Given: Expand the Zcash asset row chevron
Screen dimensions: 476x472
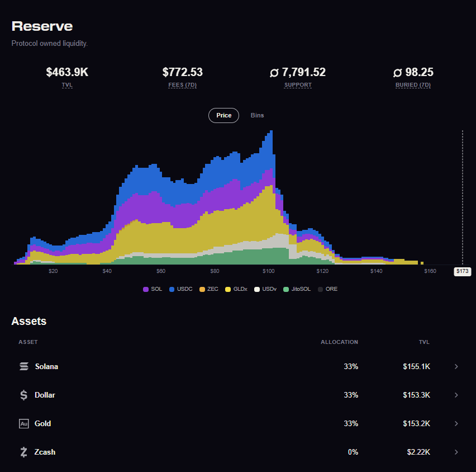Looking at the screenshot, I should coord(456,452).
